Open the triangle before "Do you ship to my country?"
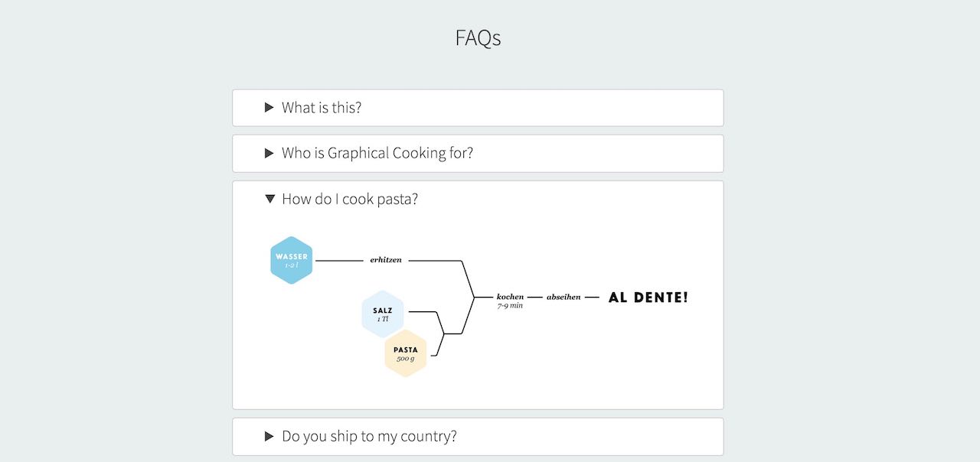The image size is (980, 462). click(269, 436)
